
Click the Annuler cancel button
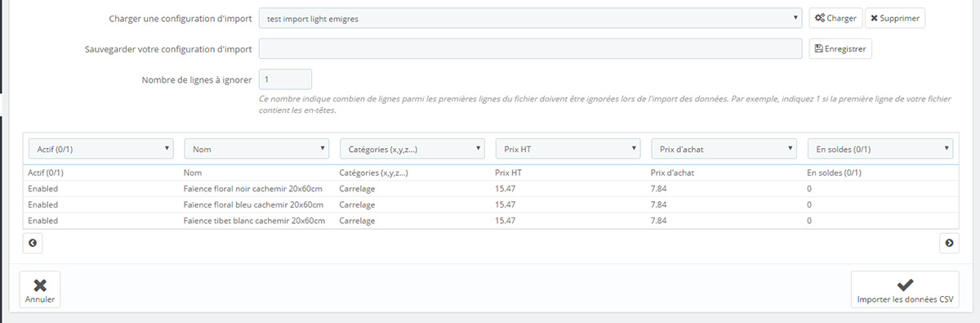pyautogui.click(x=40, y=290)
